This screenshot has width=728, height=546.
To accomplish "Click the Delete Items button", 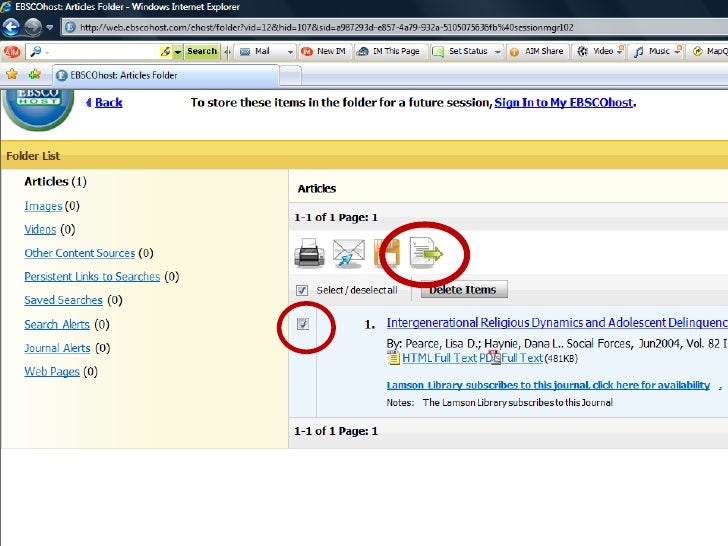I will pyautogui.click(x=464, y=290).
